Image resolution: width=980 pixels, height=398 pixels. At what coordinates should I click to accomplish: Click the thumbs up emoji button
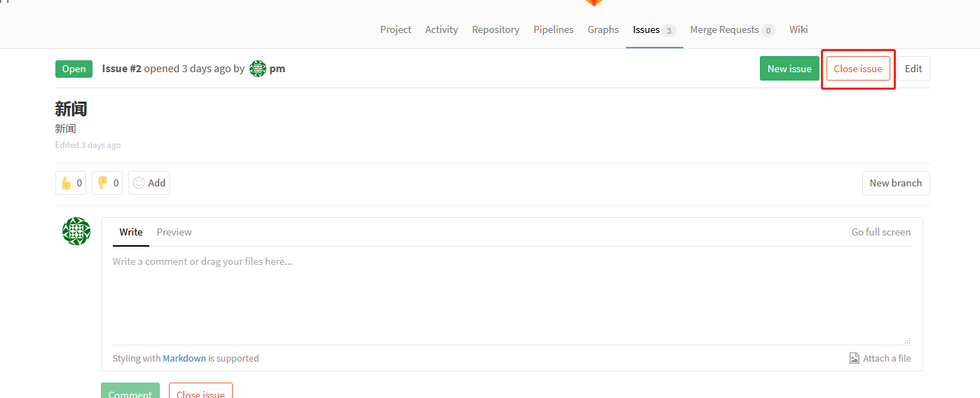(x=71, y=183)
